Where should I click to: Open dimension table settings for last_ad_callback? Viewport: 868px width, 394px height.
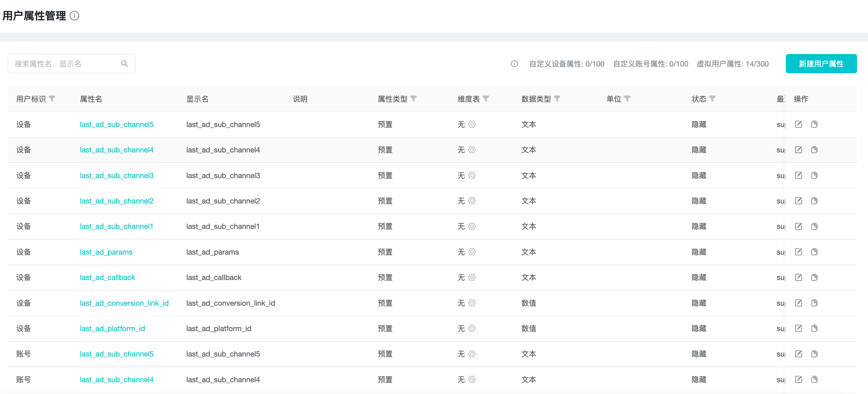(x=472, y=278)
